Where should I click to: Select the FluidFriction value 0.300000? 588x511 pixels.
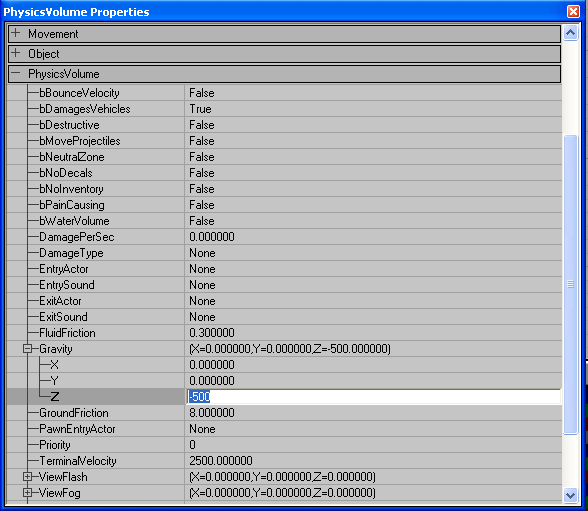[212, 333]
